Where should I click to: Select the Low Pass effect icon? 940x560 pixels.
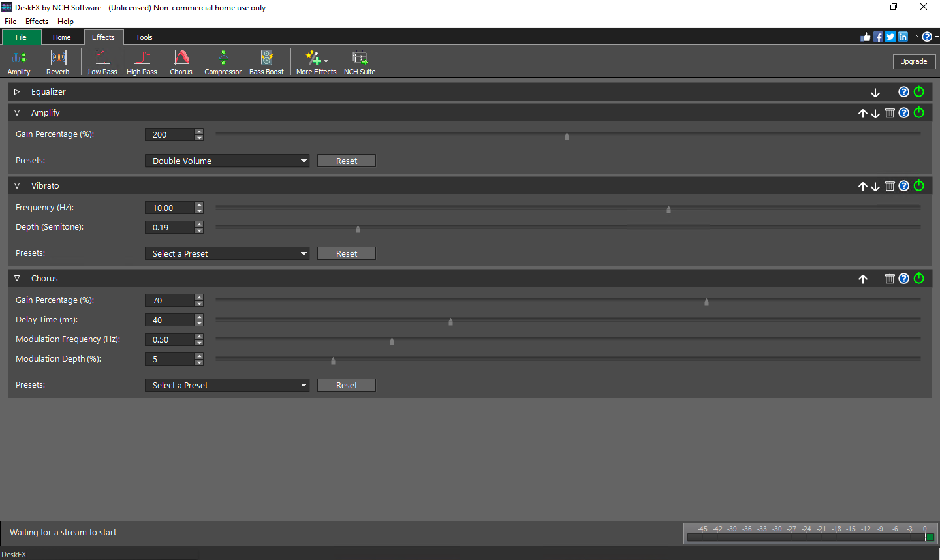102,61
